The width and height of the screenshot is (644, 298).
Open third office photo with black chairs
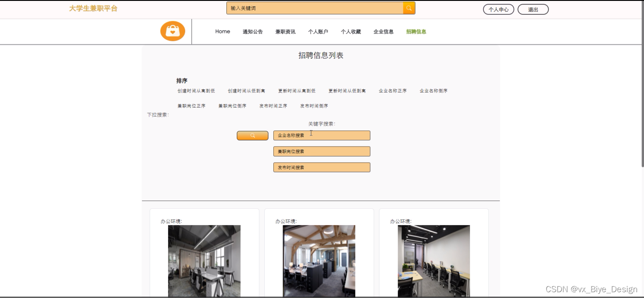(434, 261)
